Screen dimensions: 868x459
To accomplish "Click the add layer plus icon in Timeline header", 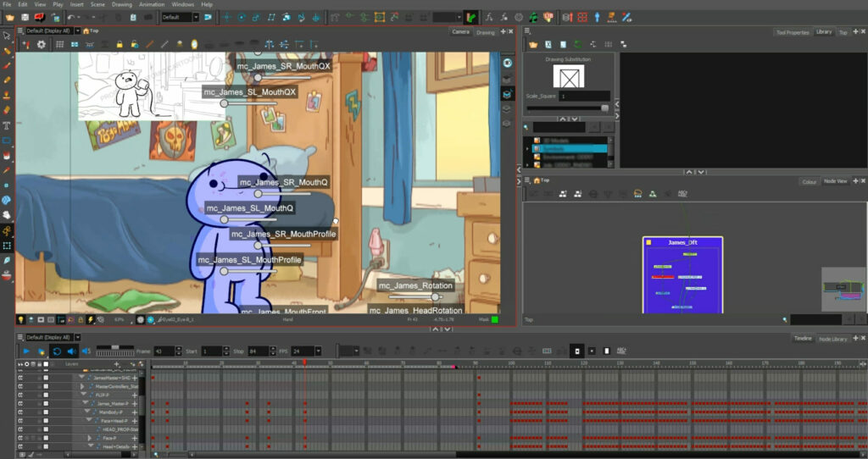I will (116, 364).
